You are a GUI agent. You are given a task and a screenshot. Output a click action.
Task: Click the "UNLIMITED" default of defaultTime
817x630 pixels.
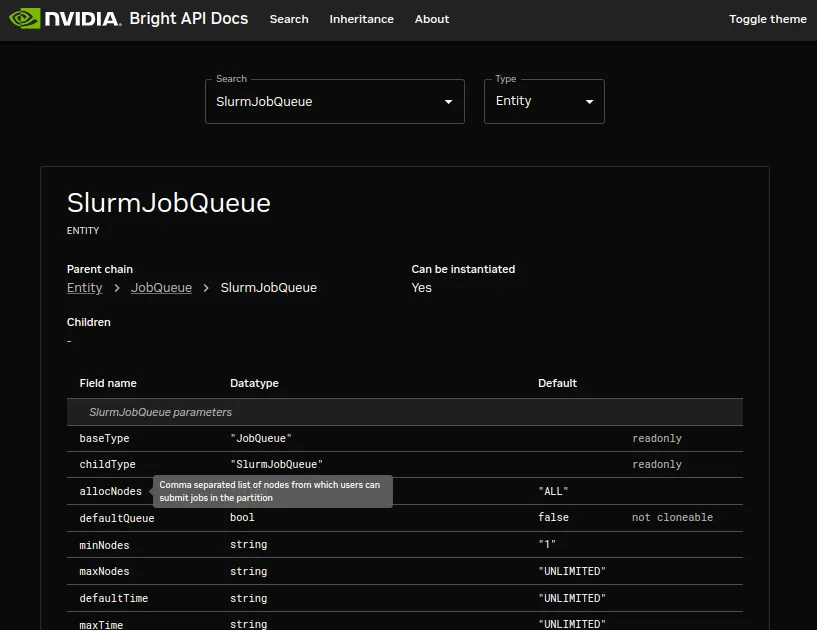coord(572,598)
